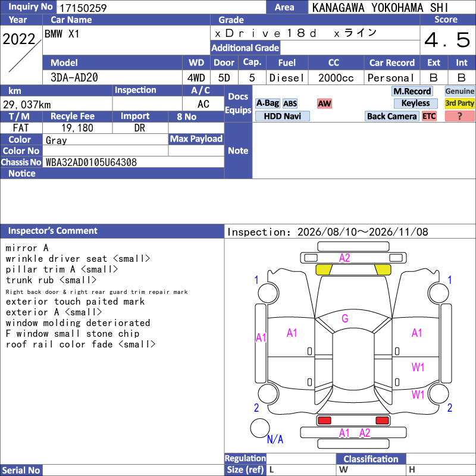476x476 pixels.
Task: Click the 'exterior touch paited mark' comment
Action: coord(75,302)
